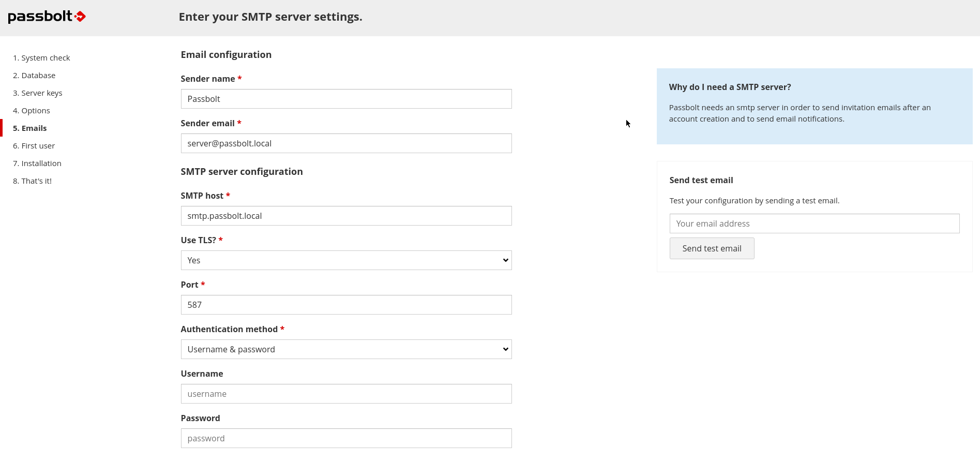Go to step 2. Database
980x461 pixels.
[x=34, y=76]
